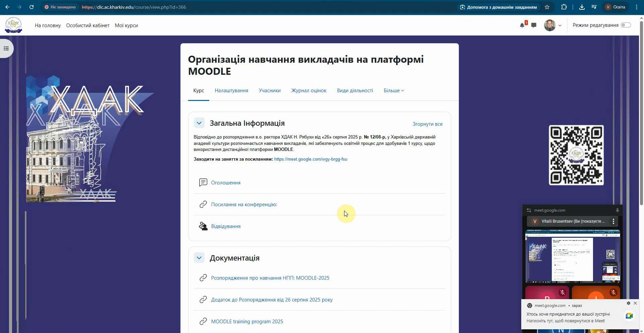Open the messaging chat bubble icon
This screenshot has width=644, height=333.
pyautogui.click(x=534, y=25)
